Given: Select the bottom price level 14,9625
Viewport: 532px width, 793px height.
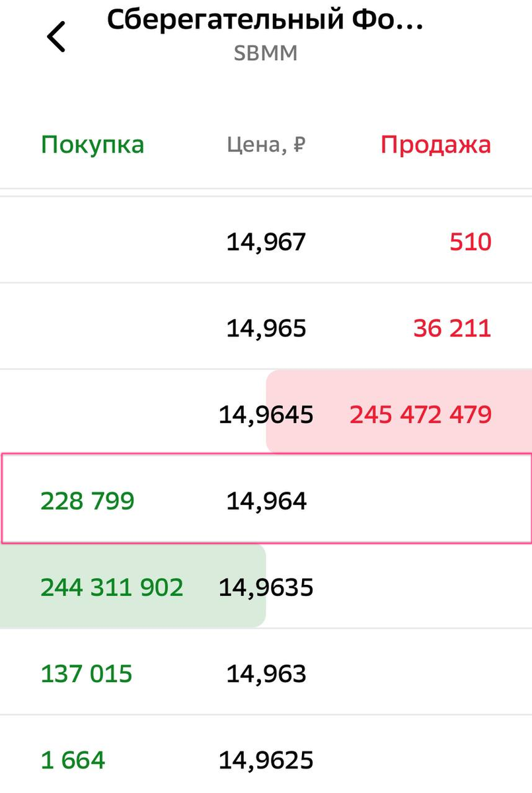Looking at the screenshot, I should coord(266,759).
